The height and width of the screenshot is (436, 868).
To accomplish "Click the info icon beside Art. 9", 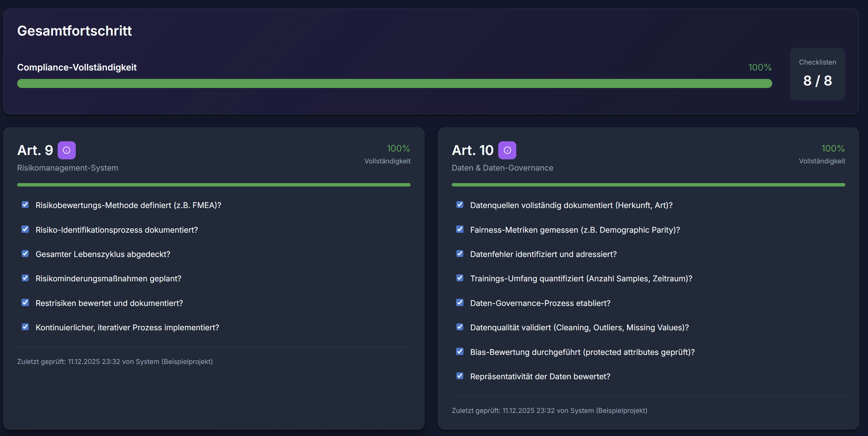I will pos(66,150).
